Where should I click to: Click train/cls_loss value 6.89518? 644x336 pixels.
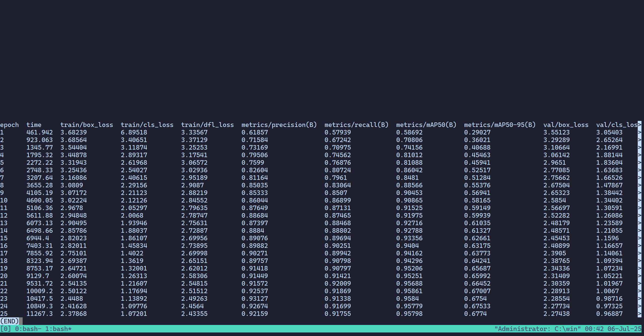click(134, 132)
